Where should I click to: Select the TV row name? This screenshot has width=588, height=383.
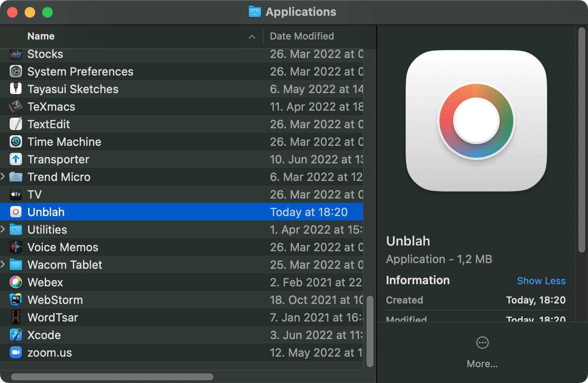pos(35,195)
